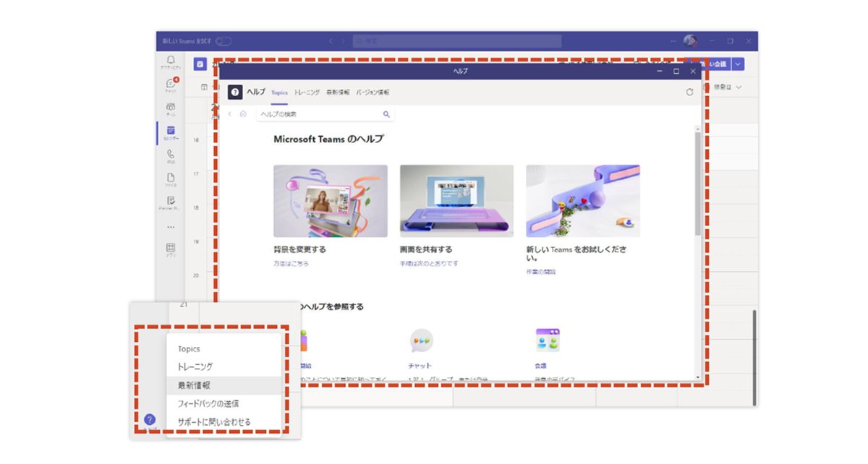The width and height of the screenshot is (868, 464).
Task: Click the purple Help question mark icon
Action: [150, 419]
